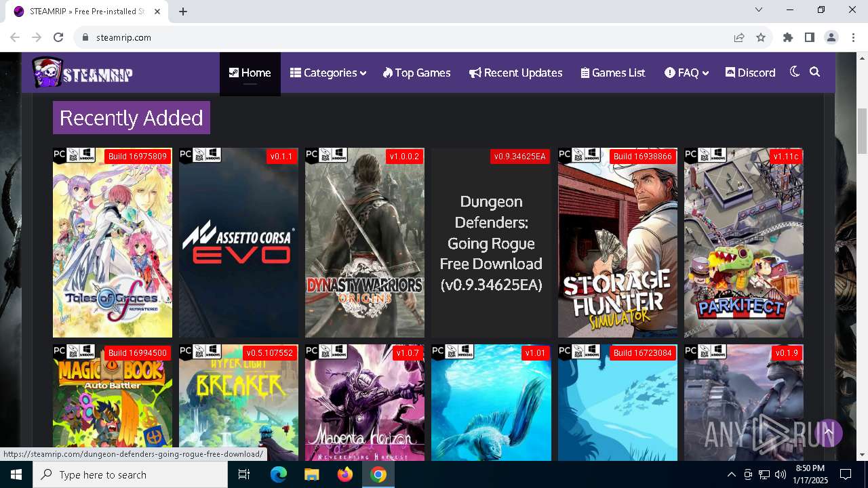
Task: Click the Build 16975809 version badge
Action: click(138, 157)
